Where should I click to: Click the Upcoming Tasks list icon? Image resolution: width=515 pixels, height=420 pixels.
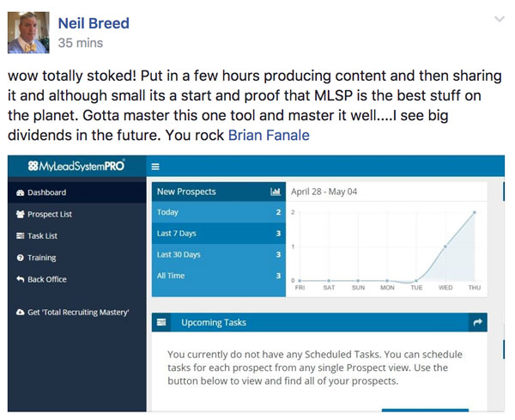coord(161,322)
